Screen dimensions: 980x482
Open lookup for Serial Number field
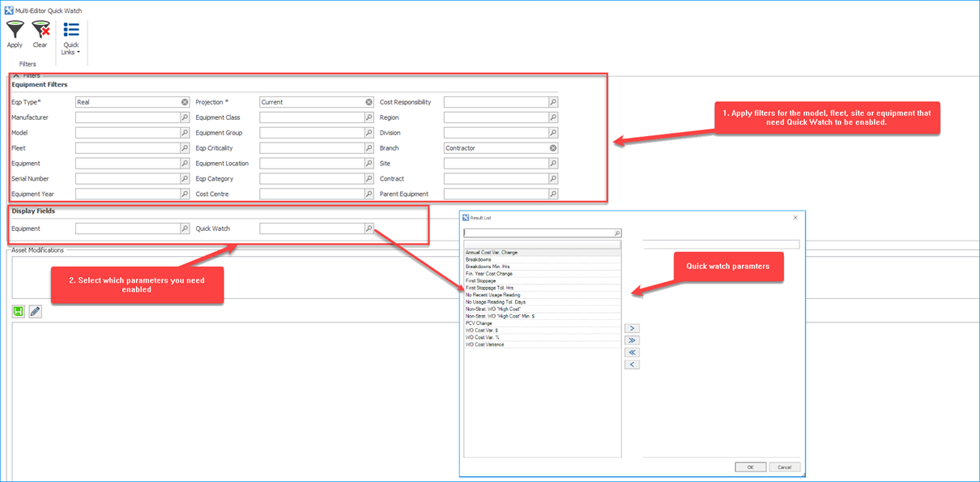coord(185,179)
